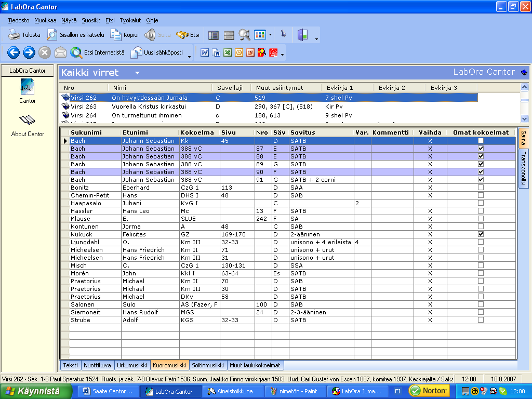Click the pushpin icon
The height and width of the screenshot is (399, 532).
tap(283, 34)
